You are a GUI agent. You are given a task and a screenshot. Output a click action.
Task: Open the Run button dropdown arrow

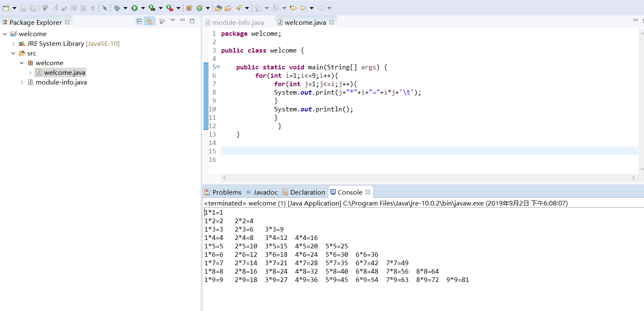point(143,8)
